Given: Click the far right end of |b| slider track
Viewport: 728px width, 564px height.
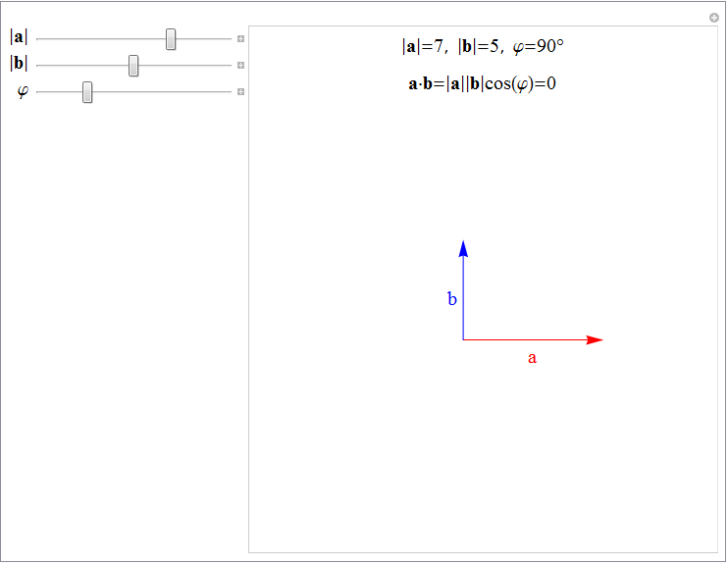Looking at the screenshot, I should click(230, 66).
